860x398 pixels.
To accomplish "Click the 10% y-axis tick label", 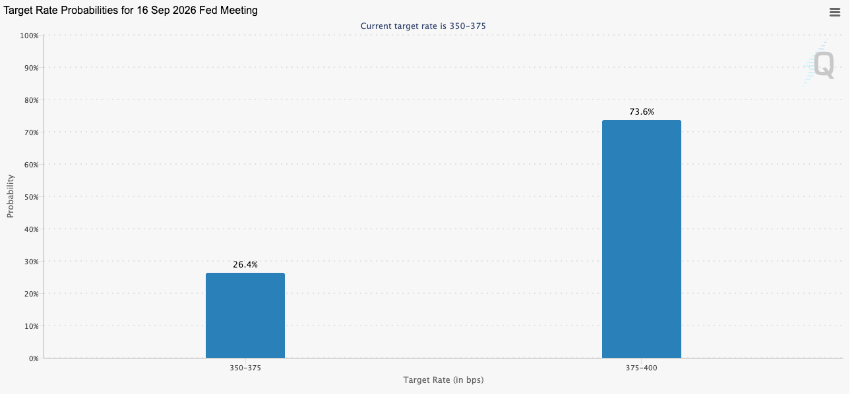I will click(31, 326).
